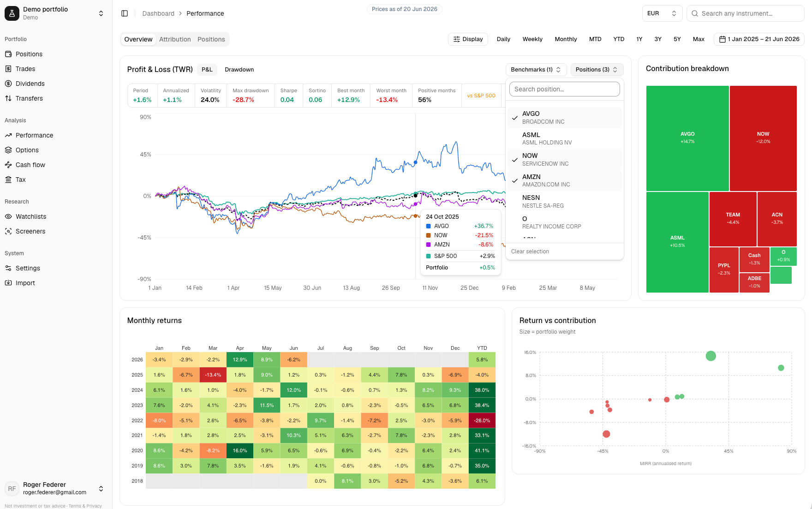Select the Weekly interval
The height and width of the screenshot is (509, 812).
tap(532, 39)
